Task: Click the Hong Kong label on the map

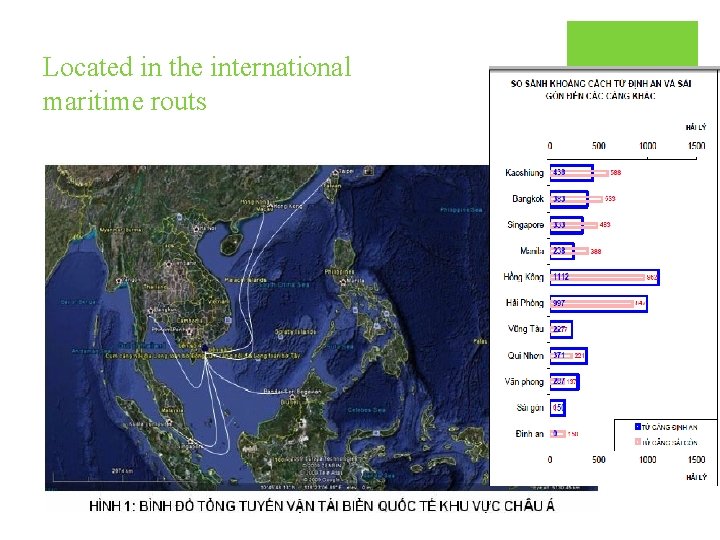Action: (x=287, y=206)
